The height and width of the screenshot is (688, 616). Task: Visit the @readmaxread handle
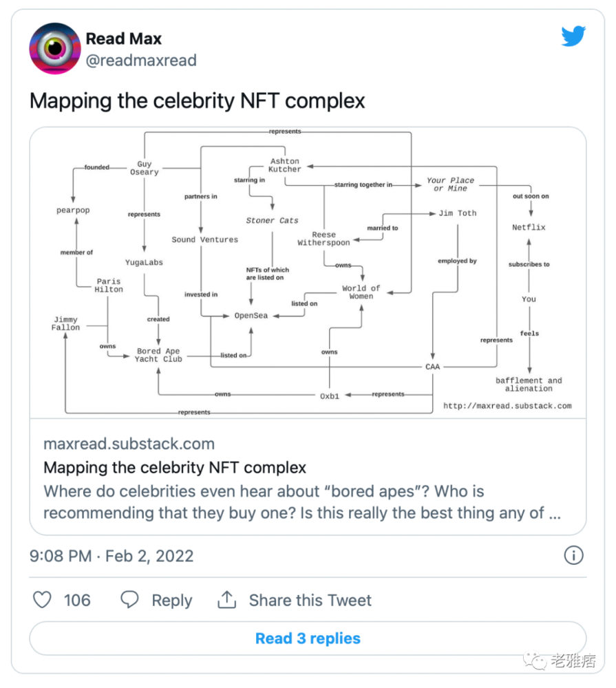(x=141, y=61)
